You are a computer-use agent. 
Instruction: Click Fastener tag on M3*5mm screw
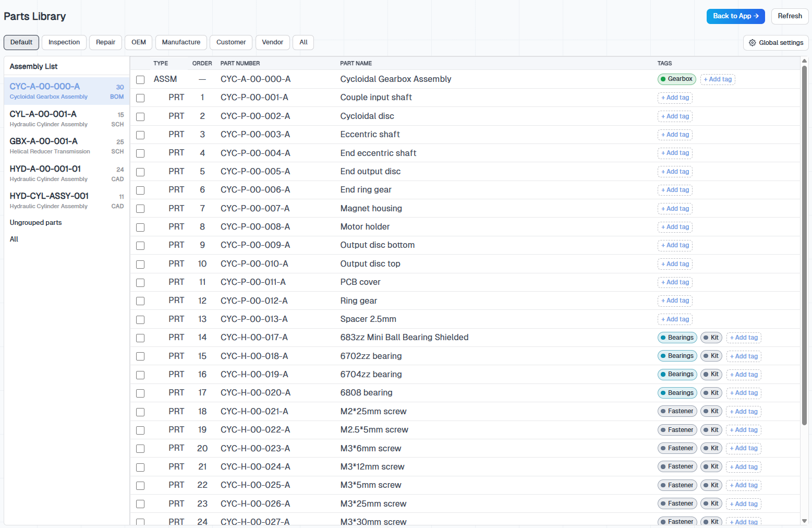pyautogui.click(x=677, y=485)
